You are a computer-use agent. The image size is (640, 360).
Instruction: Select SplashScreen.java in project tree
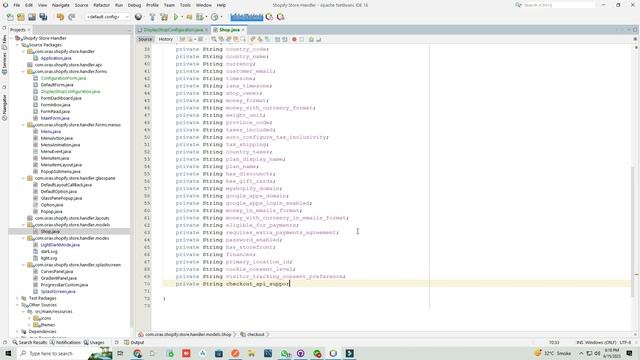click(x=58, y=292)
